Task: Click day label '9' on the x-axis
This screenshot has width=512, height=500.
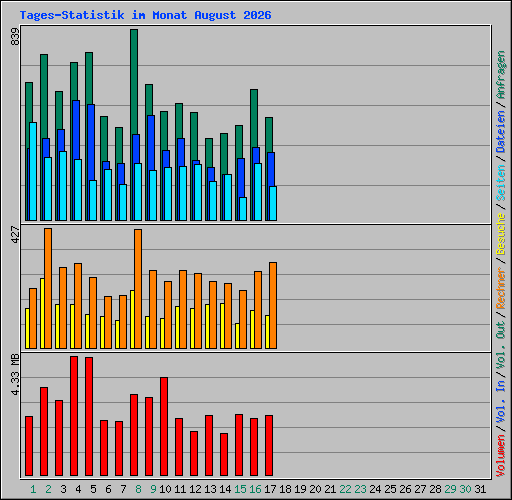Action: coord(153,489)
